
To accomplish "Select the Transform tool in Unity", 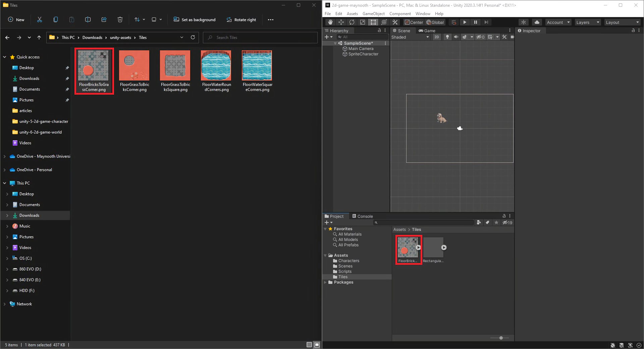I will 384,22.
